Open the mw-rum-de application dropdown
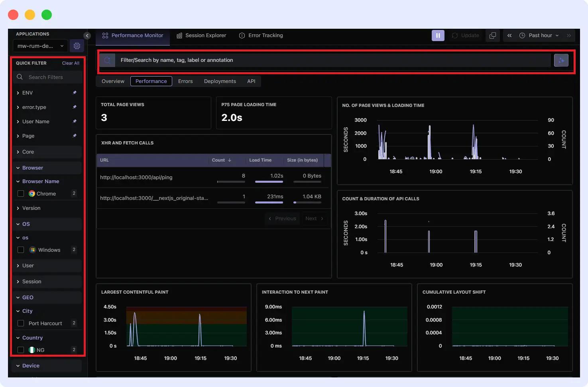This screenshot has height=387, width=588. [39, 45]
